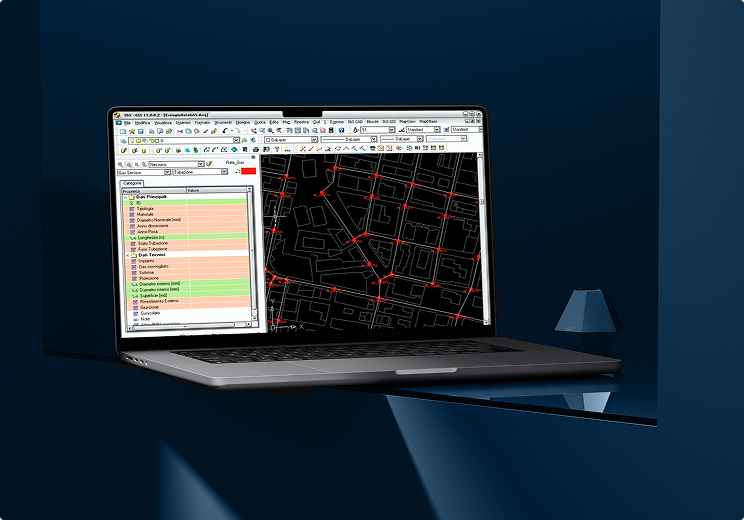Open the Strumenti menu
This screenshot has height=520, width=744.
click(222, 121)
